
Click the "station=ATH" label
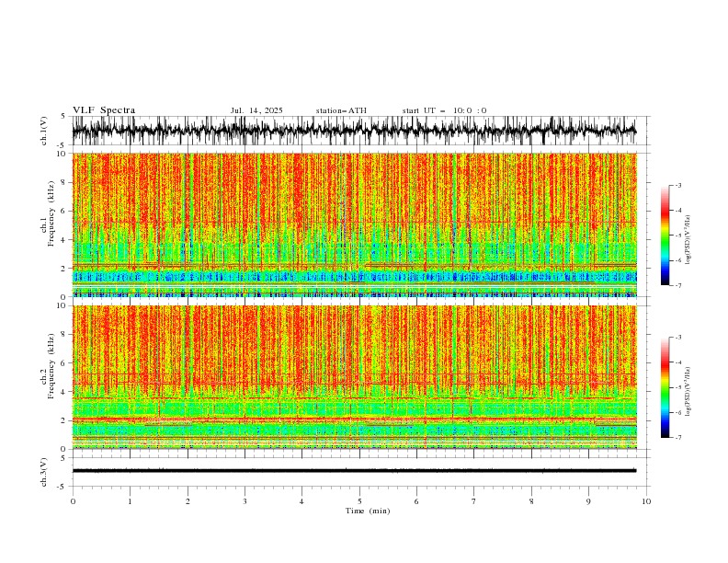[x=341, y=110]
